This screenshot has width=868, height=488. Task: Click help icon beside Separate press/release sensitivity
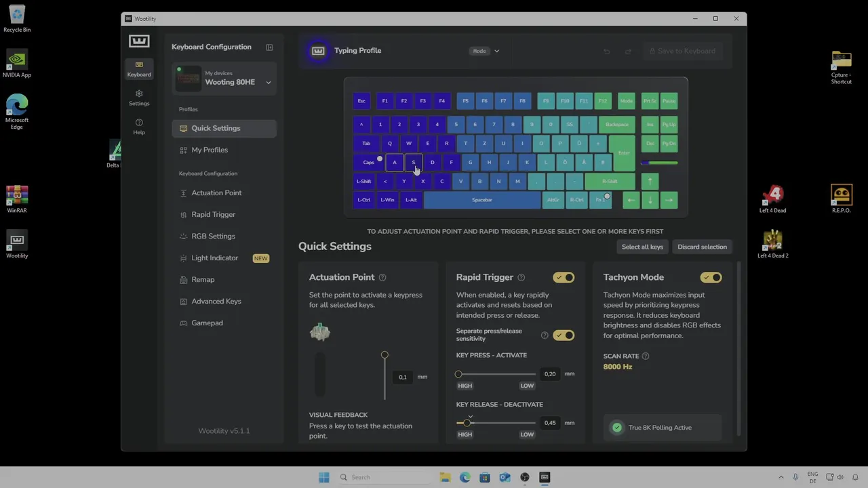545,335
